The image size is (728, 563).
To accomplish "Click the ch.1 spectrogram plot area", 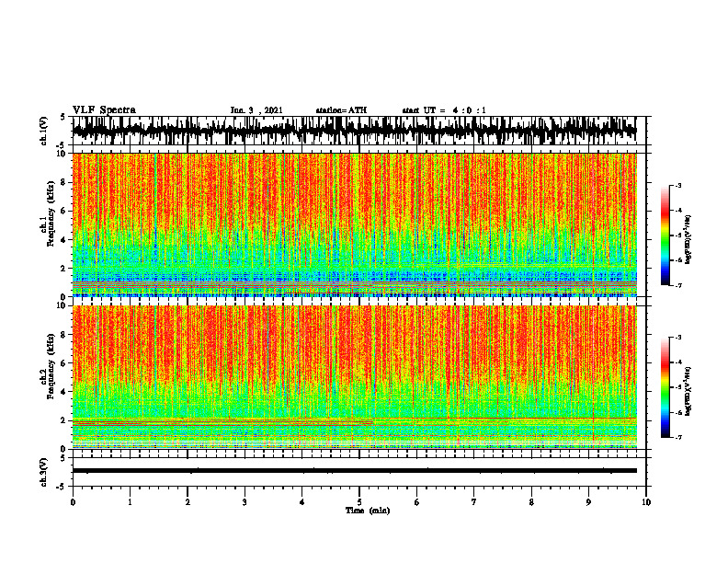I will [354, 224].
